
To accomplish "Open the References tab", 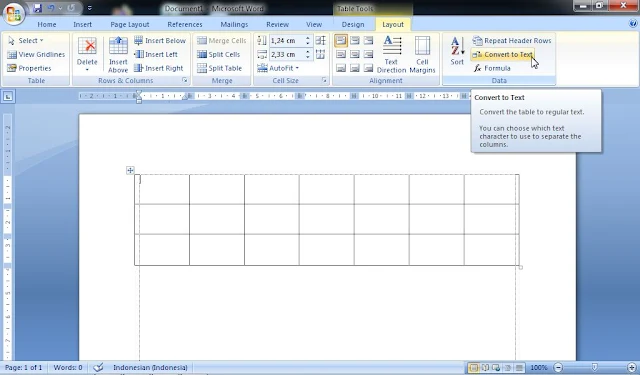I will coord(185,24).
